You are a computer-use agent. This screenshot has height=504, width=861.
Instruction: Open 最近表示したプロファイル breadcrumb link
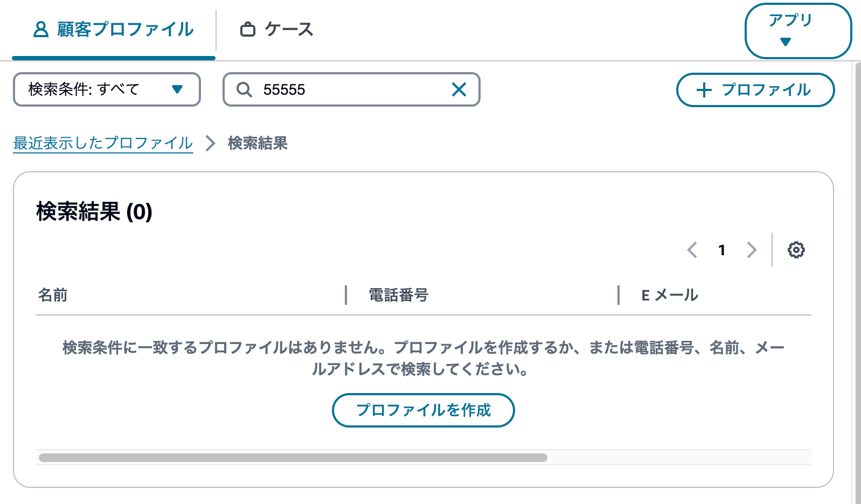click(103, 143)
